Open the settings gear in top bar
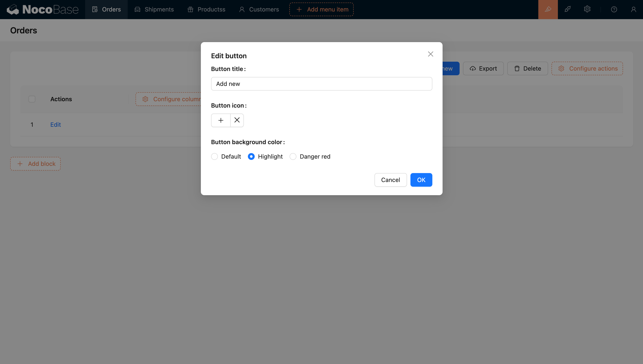The width and height of the screenshot is (643, 364). tap(587, 10)
